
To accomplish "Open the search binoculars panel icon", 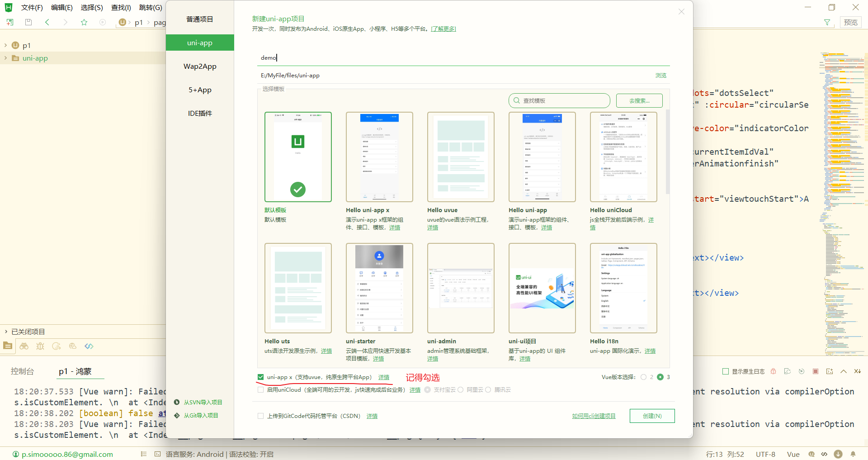I will pyautogui.click(x=24, y=346).
